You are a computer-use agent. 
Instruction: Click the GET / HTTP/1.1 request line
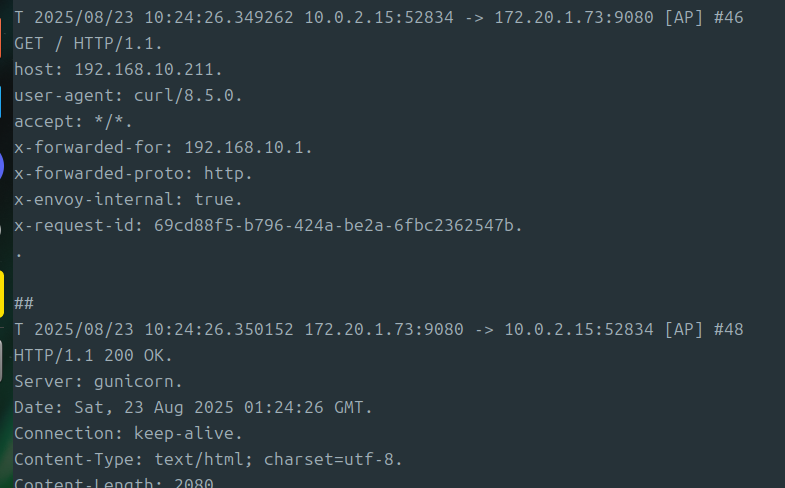(x=88, y=44)
